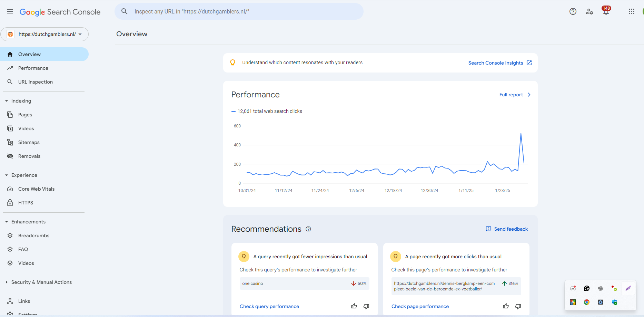Viewport: 644px width, 317px height.
Task: Click thumbs up on page clicks recommendation
Action: pyautogui.click(x=506, y=306)
